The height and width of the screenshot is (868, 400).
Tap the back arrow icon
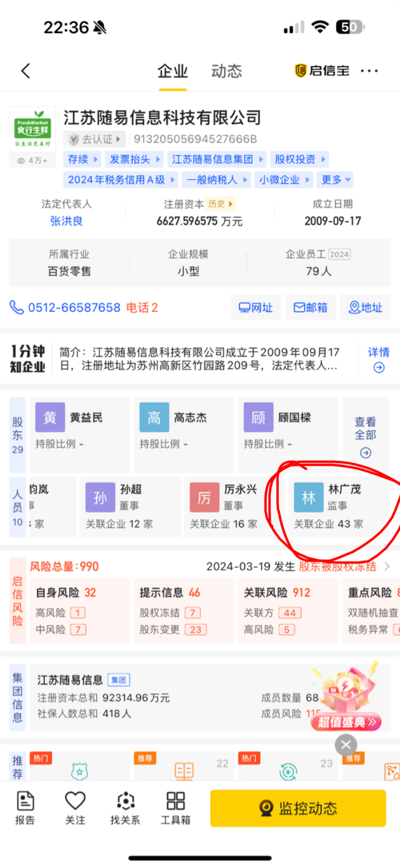coord(26,71)
